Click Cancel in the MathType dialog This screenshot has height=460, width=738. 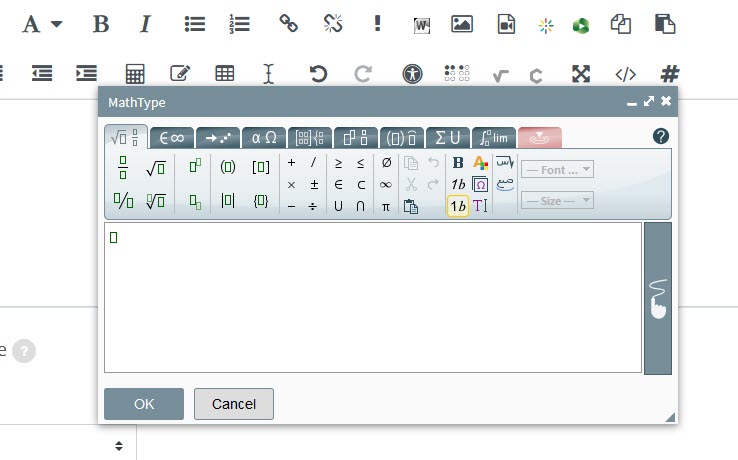(234, 404)
